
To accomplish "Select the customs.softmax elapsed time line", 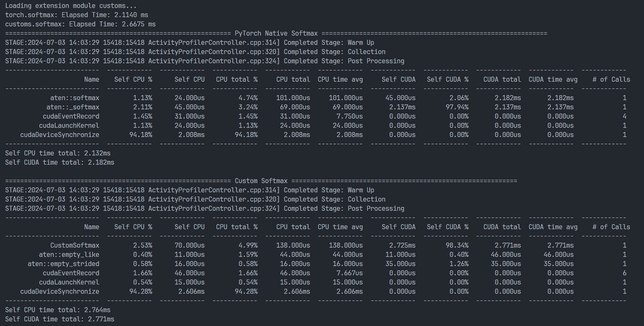I will pyautogui.click(x=80, y=24).
